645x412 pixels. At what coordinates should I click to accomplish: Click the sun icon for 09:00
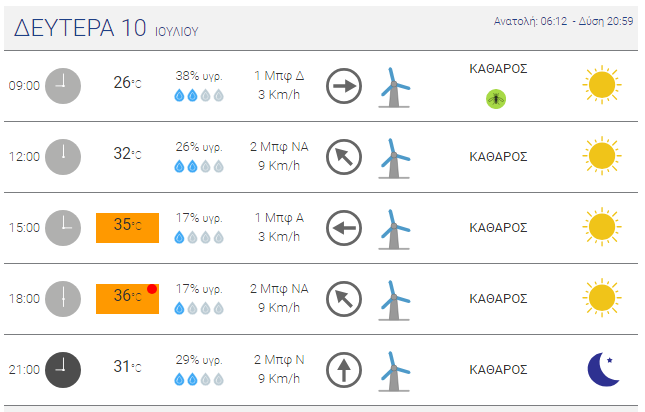coord(602,85)
